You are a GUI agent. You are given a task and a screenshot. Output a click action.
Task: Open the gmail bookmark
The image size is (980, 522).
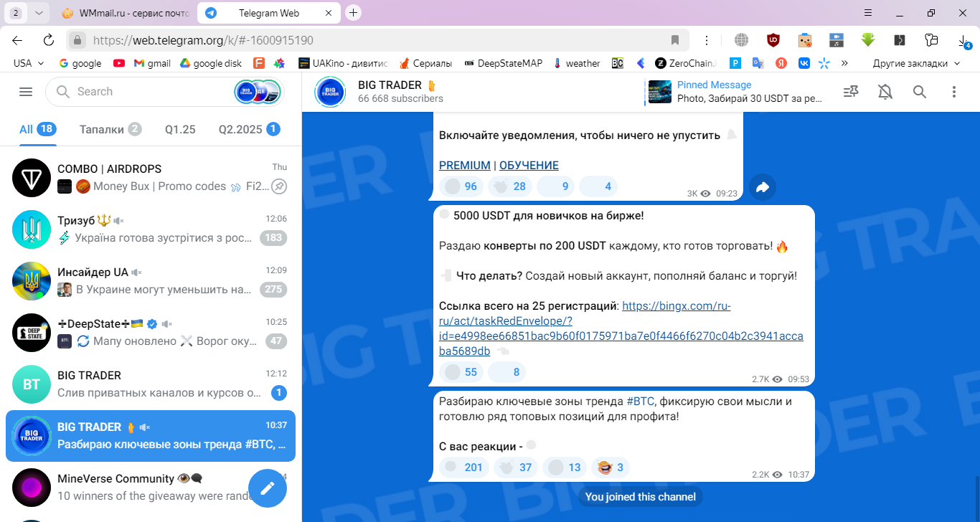(x=152, y=63)
